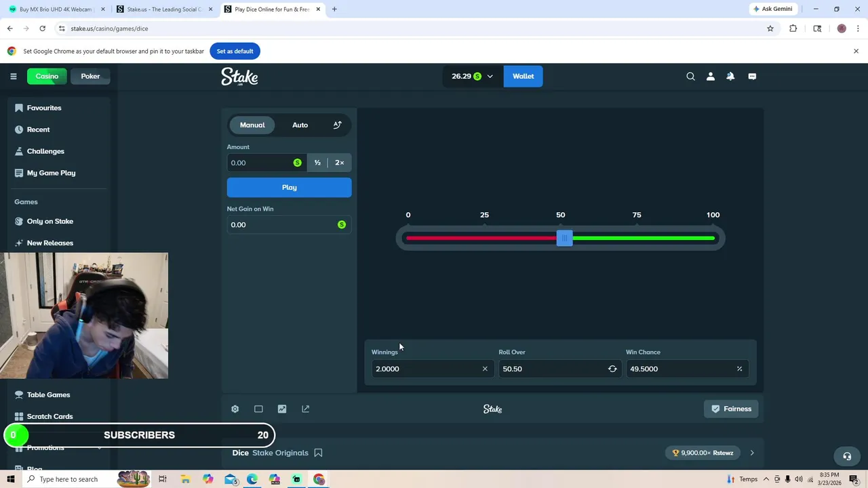Viewport: 868px width, 488px height.
Task: Click Ask Gemini
Action: click(x=772, y=9)
